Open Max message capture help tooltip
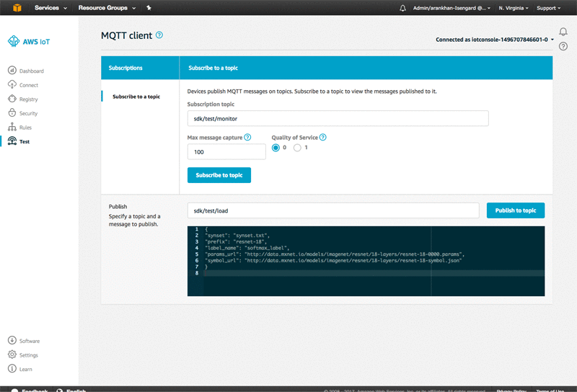 pyautogui.click(x=247, y=137)
